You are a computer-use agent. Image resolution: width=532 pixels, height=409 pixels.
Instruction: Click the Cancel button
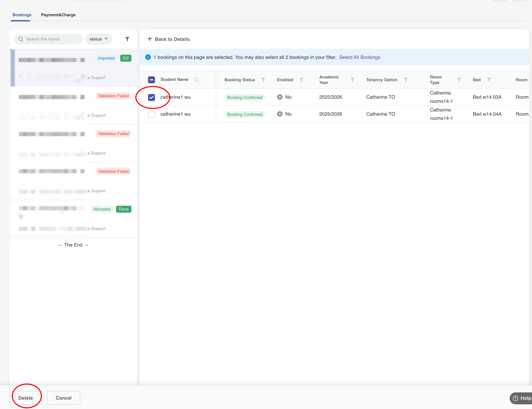(x=63, y=398)
